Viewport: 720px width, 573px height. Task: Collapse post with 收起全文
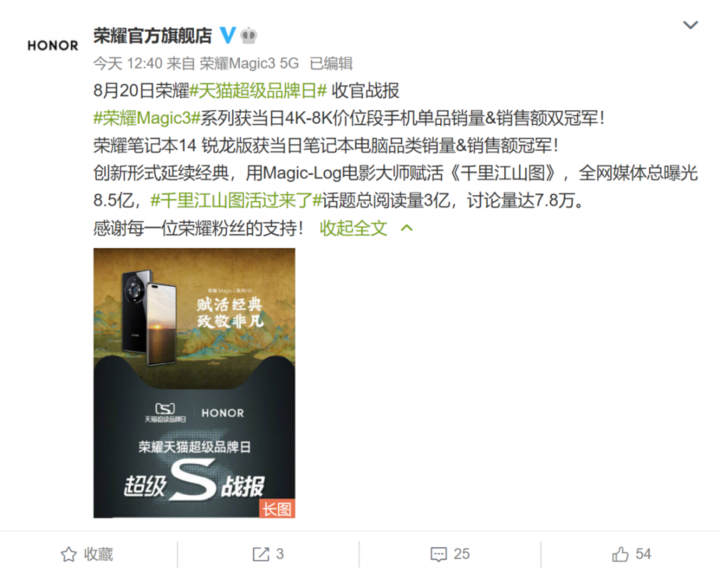pyautogui.click(x=354, y=228)
